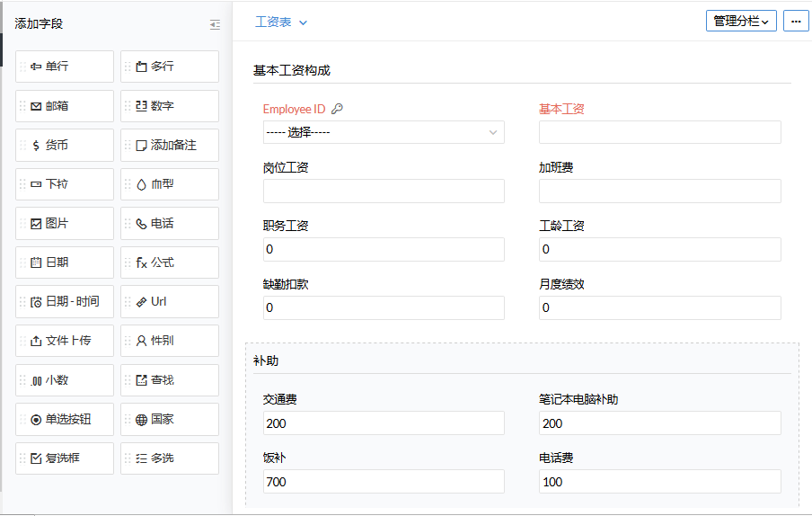This screenshot has width=812, height=516.
Task: Click the 饭补 field showing 700
Action: (x=384, y=482)
